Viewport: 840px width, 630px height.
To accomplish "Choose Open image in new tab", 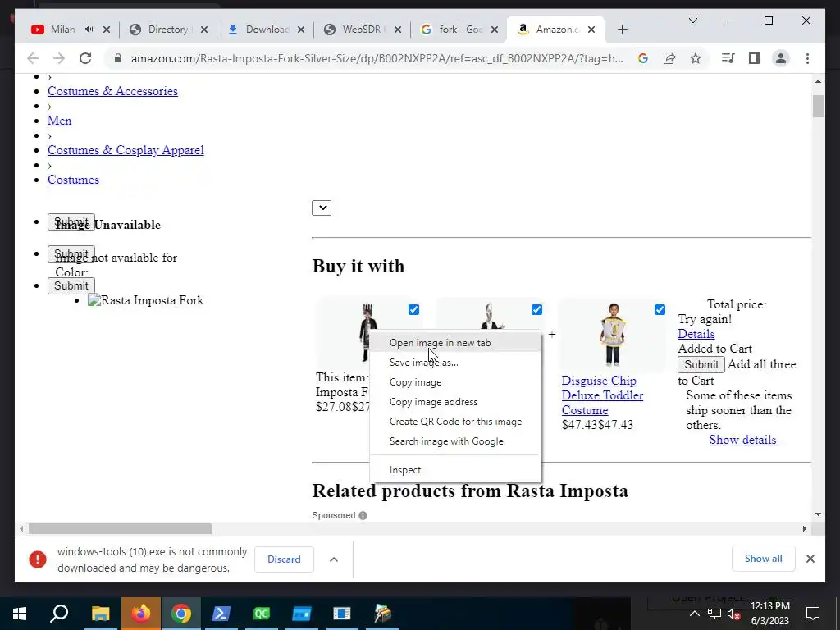I will tap(454, 343).
